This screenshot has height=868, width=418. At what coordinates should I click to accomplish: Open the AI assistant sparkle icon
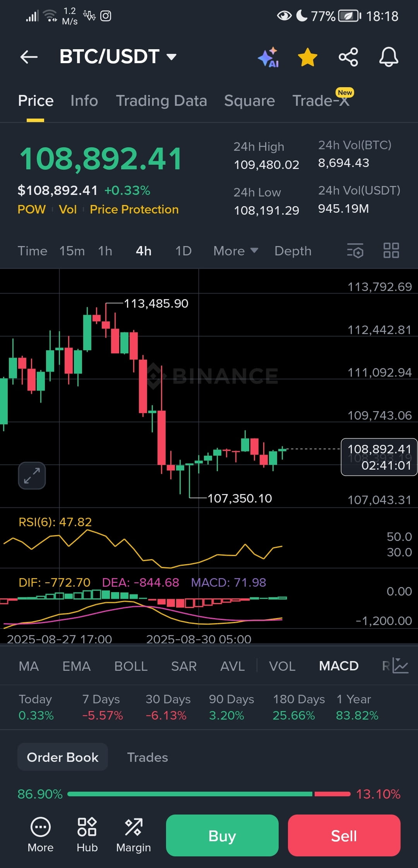tap(269, 57)
